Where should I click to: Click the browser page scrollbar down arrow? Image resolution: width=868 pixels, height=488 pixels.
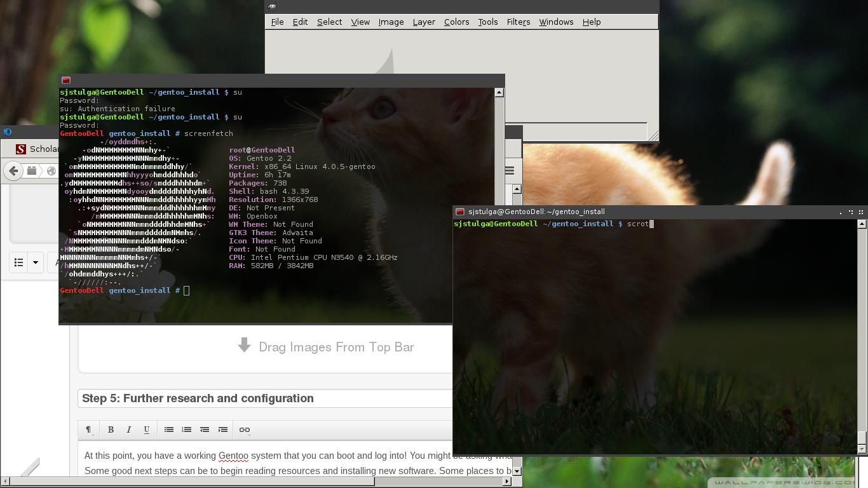click(x=517, y=471)
